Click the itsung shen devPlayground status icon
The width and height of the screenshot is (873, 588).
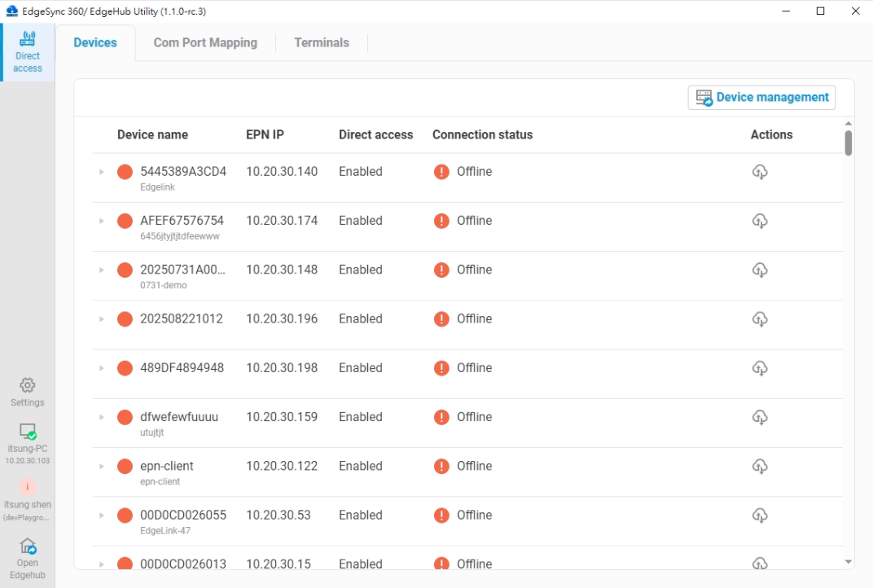coord(27,486)
